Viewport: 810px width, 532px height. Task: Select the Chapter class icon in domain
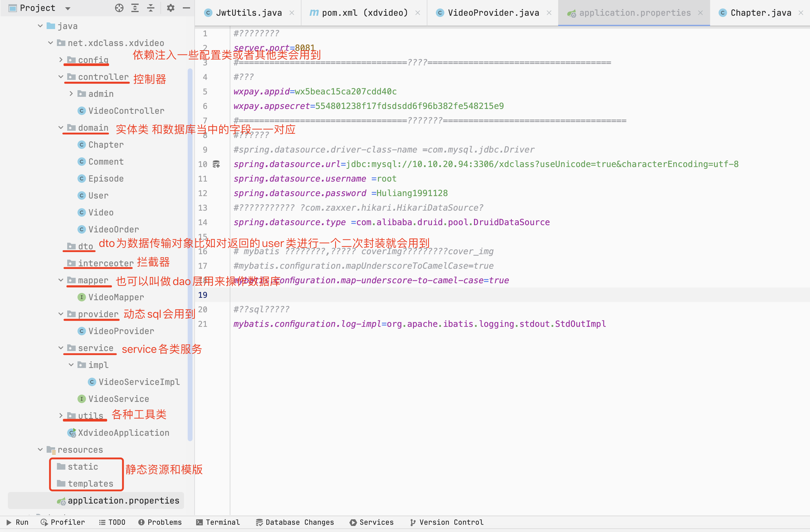click(x=81, y=145)
